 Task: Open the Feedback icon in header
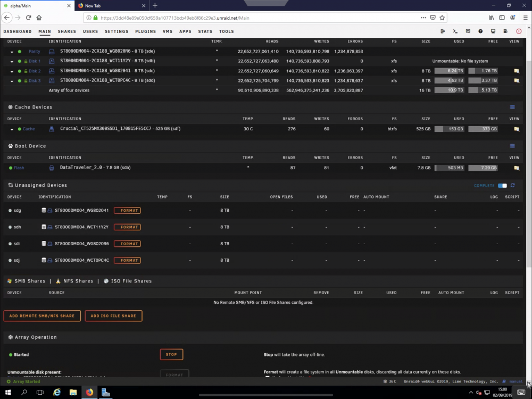[x=468, y=31]
